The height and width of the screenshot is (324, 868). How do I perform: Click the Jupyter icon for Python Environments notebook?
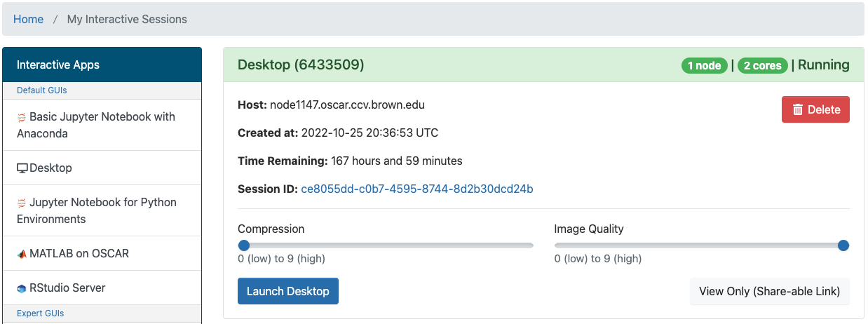point(22,203)
